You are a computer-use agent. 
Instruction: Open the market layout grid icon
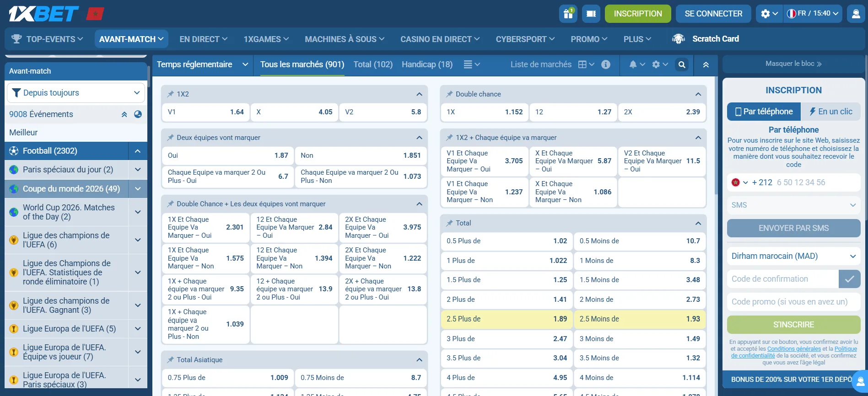click(586, 64)
